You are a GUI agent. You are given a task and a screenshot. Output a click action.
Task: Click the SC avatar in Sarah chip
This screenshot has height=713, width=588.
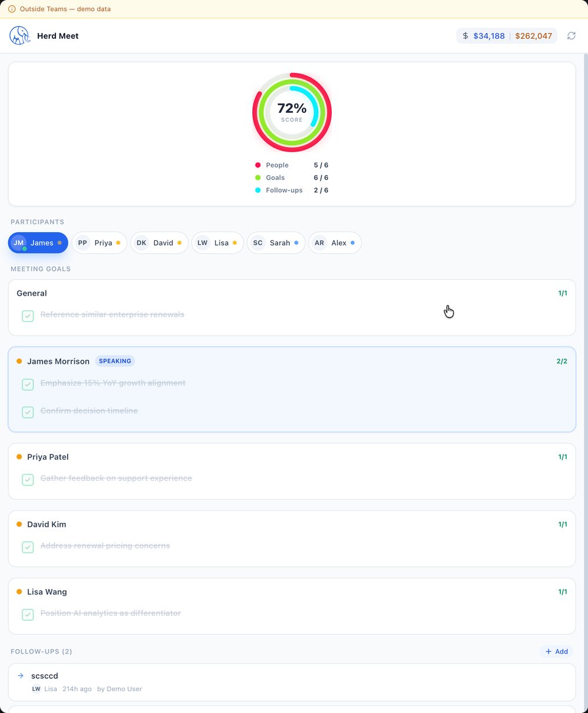click(x=258, y=243)
